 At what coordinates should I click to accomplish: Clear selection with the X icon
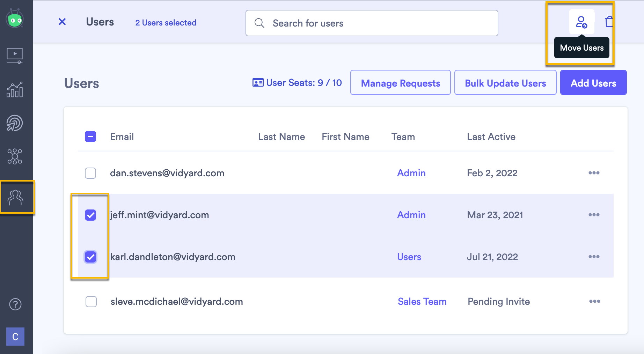pos(62,22)
